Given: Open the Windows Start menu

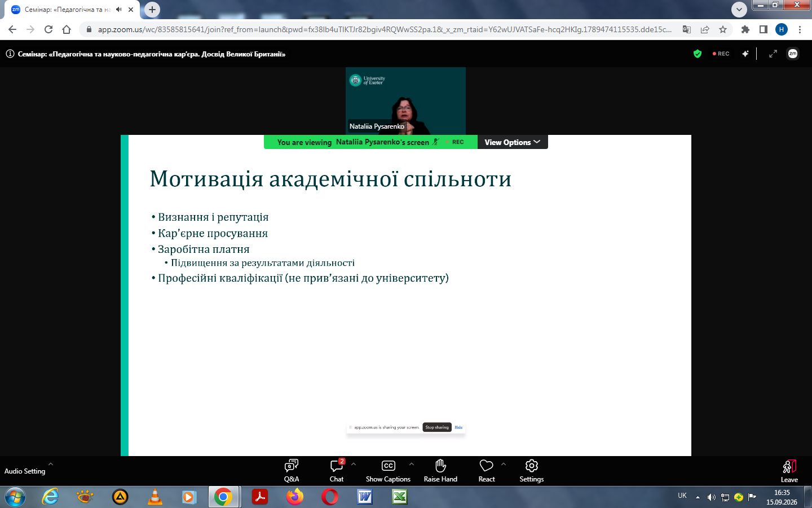Looking at the screenshot, I should (15, 497).
